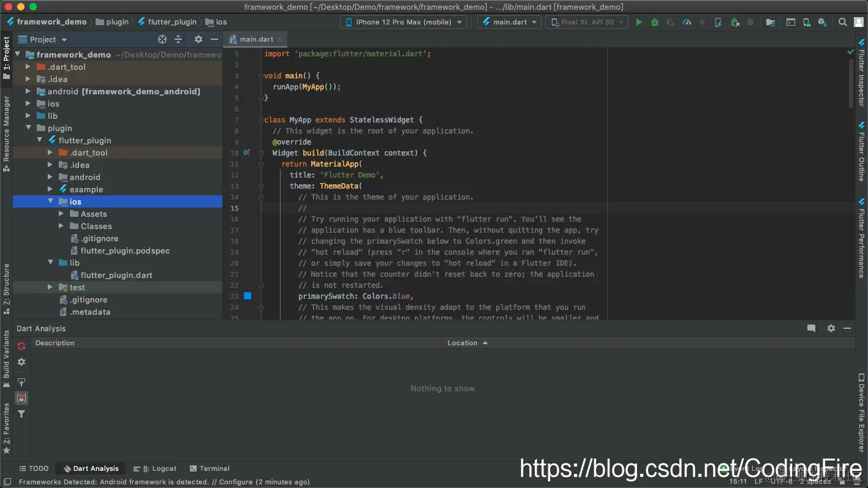
Task: Click the user account avatar icon
Action: point(858,22)
